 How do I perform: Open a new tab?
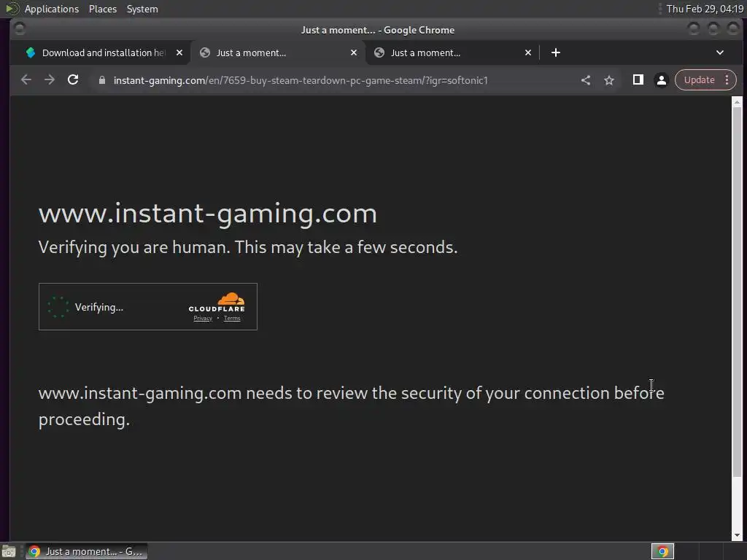[555, 52]
